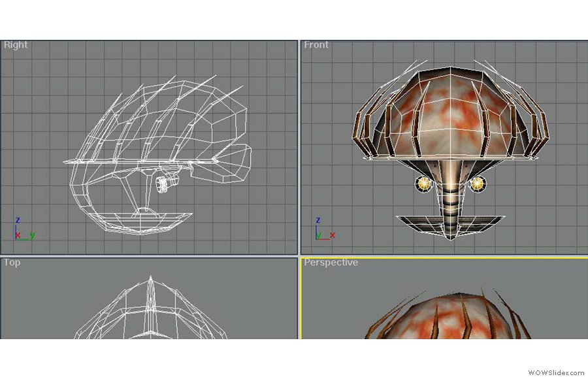Viewport: 588px width, 379px height.
Task: Click the divider between Right and Top viewports
Action: 149,256
